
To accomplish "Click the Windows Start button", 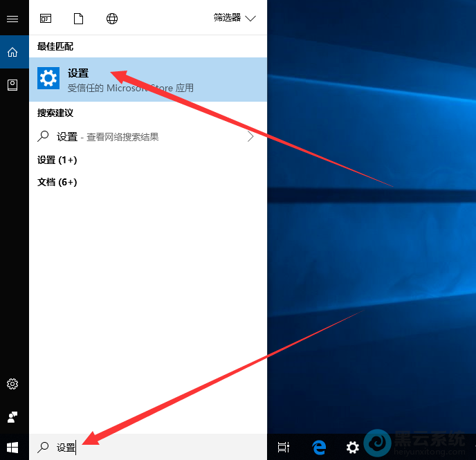I will point(12,447).
